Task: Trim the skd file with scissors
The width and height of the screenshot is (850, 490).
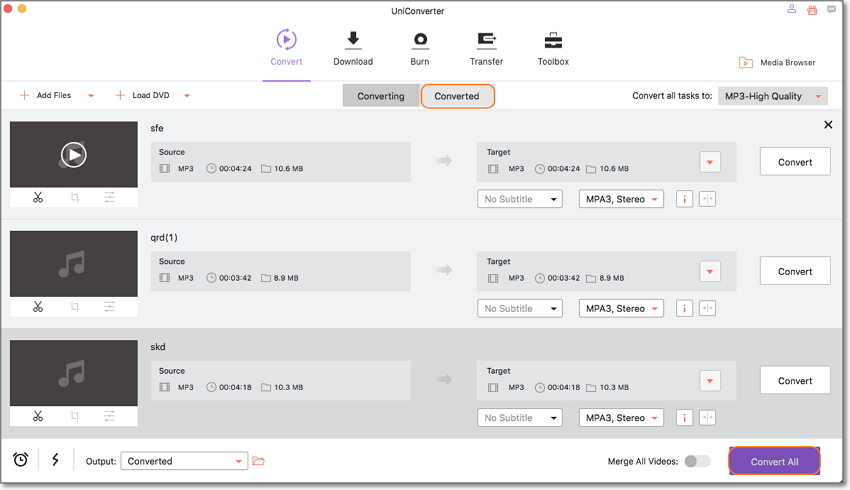Action: click(x=37, y=416)
